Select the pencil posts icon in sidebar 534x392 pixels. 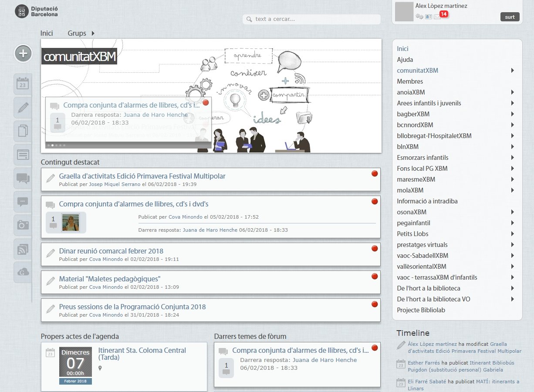click(23, 108)
